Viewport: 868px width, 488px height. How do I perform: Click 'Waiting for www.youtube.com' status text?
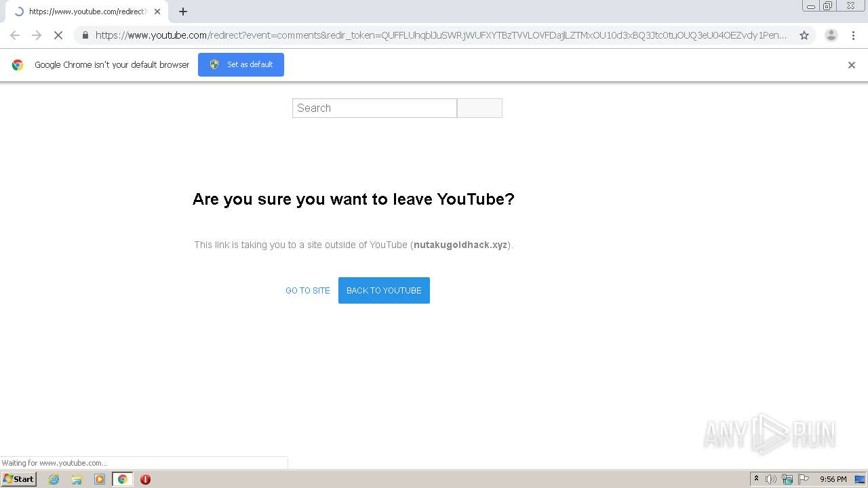(x=54, y=463)
